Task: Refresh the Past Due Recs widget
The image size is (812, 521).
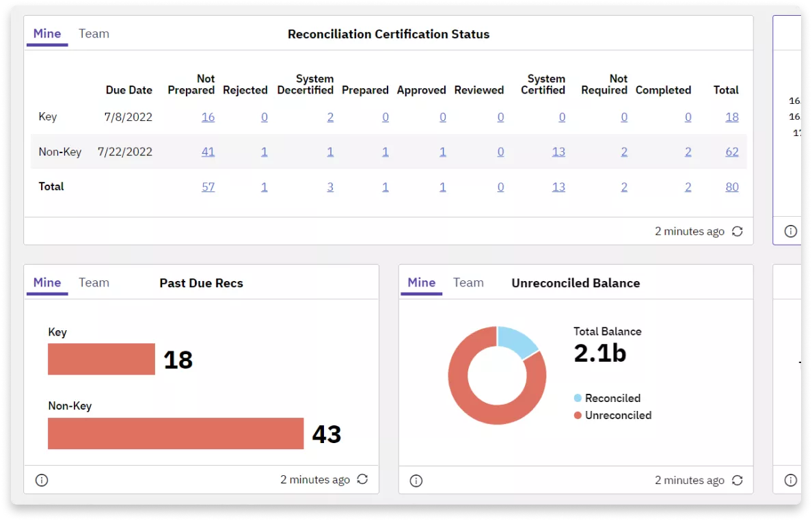Action: pos(362,479)
